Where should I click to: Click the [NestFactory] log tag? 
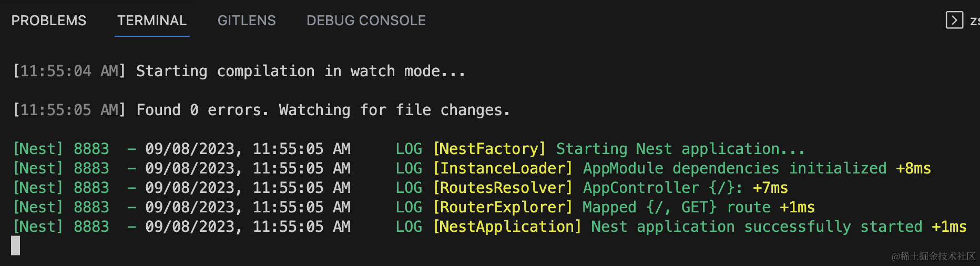(489, 149)
